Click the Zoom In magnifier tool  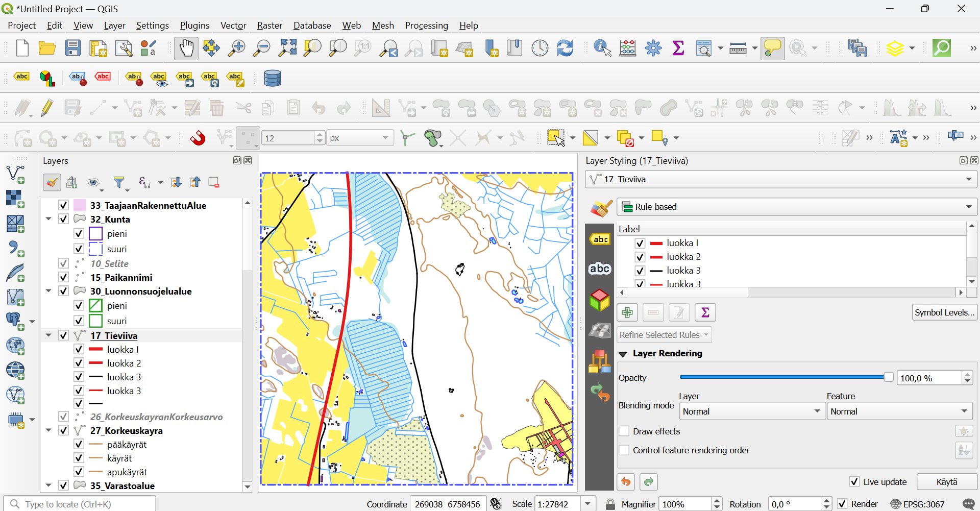[236, 48]
